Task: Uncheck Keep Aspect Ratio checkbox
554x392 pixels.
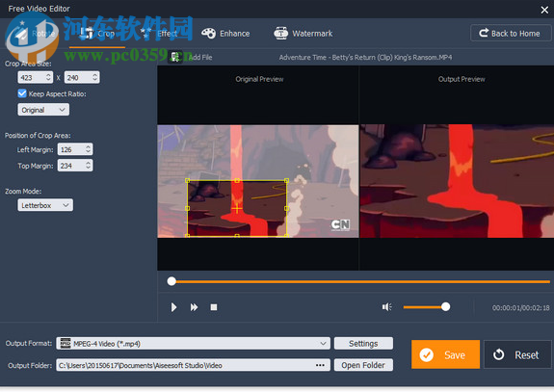Action: pos(22,93)
